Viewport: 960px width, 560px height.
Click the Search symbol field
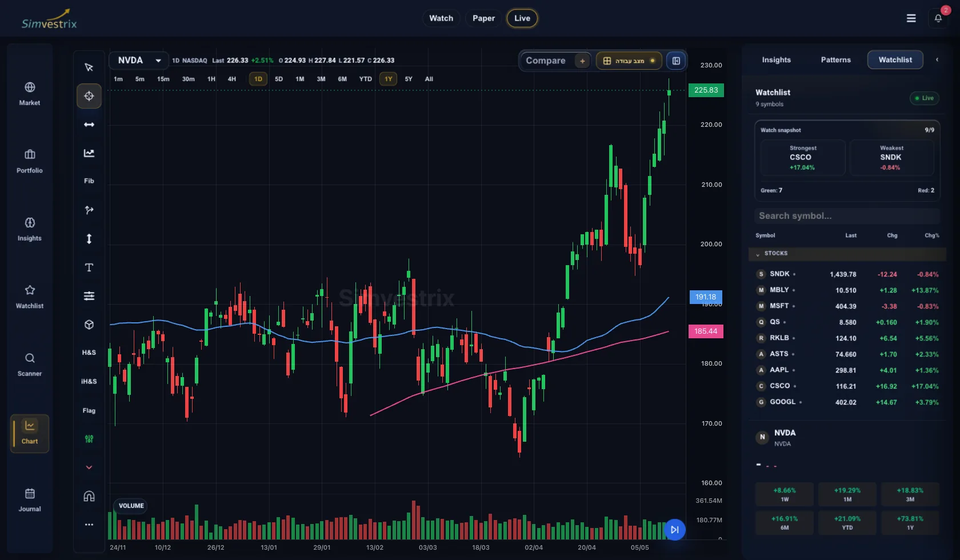coord(847,215)
